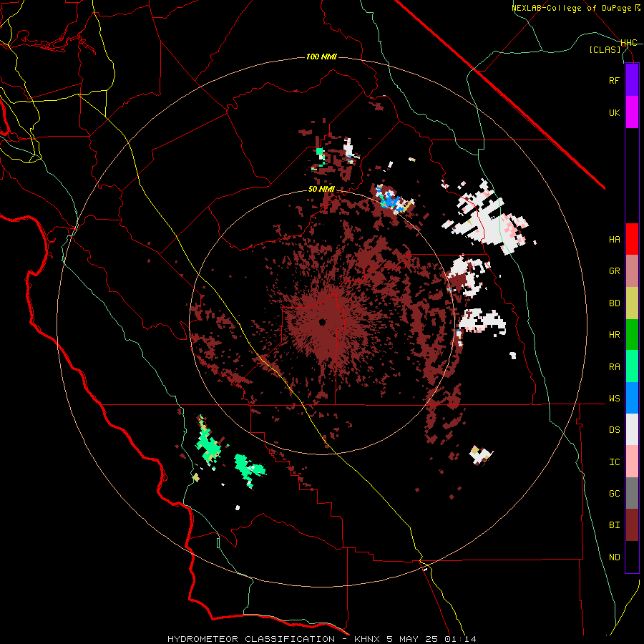This screenshot has width=644, height=644.
Task: Click the HR green legend swatch
Action: [x=632, y=335]
